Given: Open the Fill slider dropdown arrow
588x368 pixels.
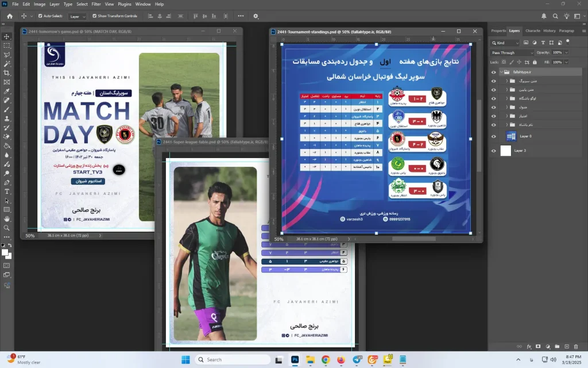Looking at the screenshot, I should (566, 62).
